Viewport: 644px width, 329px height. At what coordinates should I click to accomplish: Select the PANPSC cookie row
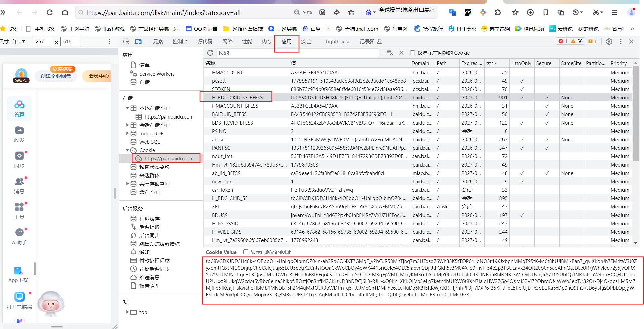(418, 148)
